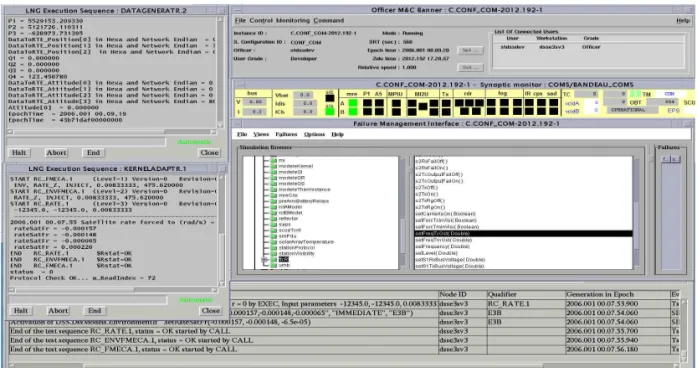Select setFrequency(Double) in the function list
This screenshot has height=368, width=697.
[x=442, y=246]
